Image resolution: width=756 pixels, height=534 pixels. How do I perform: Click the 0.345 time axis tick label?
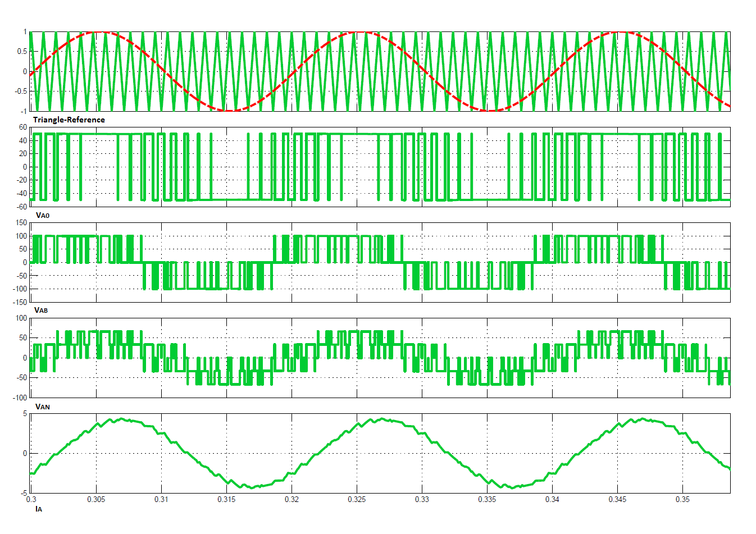(617, 499)
